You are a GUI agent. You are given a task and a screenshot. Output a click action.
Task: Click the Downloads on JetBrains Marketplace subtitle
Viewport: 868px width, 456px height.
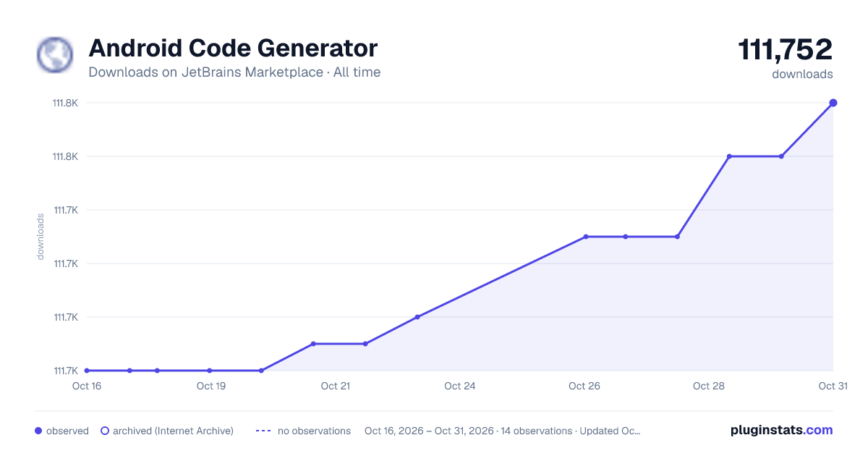pyautogui.click(x=234, y=72)
